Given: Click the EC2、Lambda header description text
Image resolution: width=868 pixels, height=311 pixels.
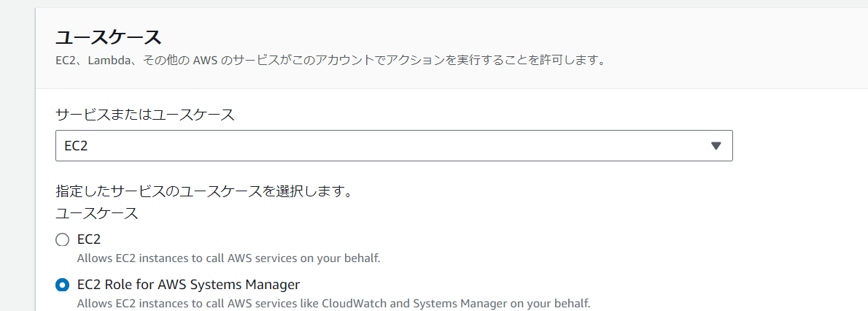Looking at the screenshot, I should 330,60.
